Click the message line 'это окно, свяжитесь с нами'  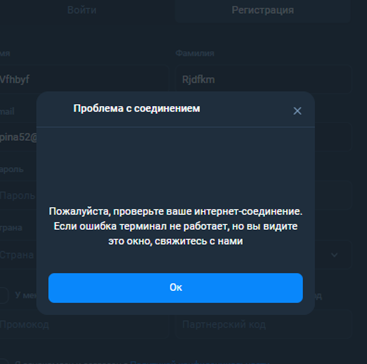(175, 241)
